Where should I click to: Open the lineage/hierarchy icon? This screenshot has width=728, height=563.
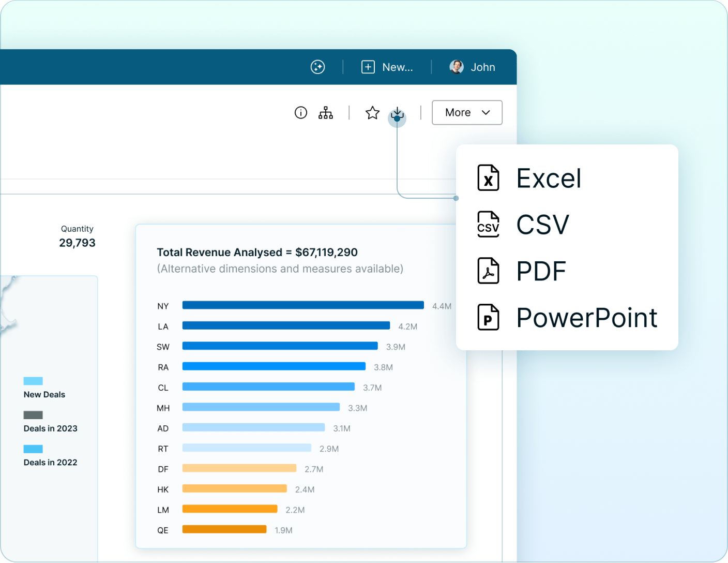point(326,112)
